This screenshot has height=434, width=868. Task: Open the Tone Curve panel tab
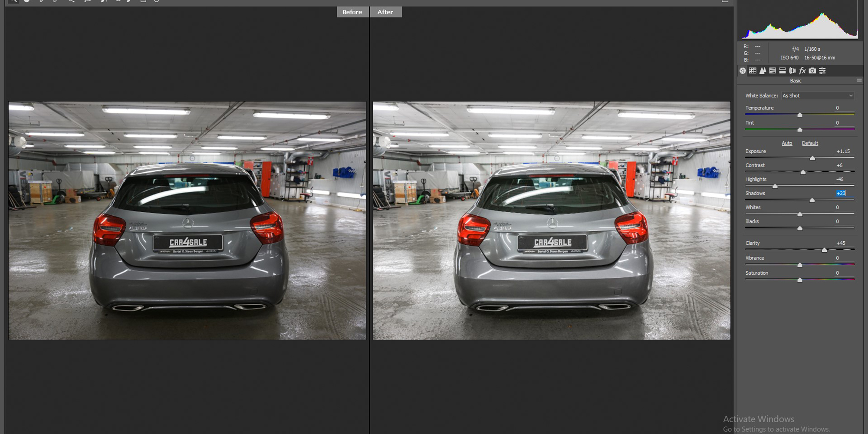click(753, 71)
